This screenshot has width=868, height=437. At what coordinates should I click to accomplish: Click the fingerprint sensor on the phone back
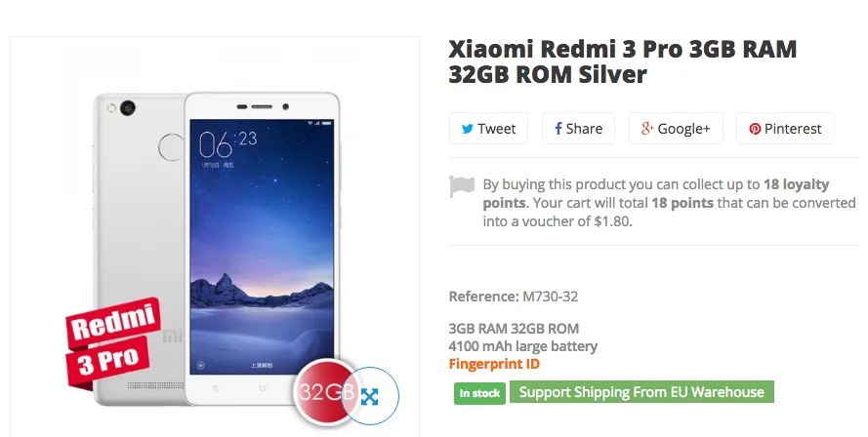pos(172,146)
